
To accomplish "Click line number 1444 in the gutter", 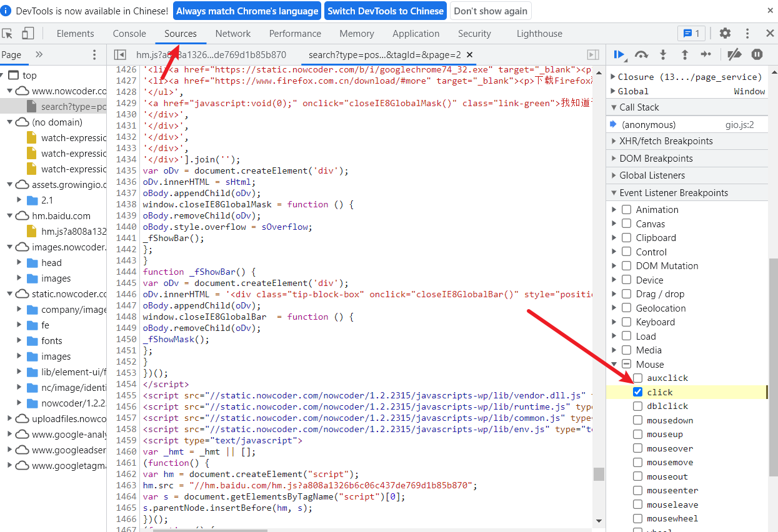I will tap(126, 272).
